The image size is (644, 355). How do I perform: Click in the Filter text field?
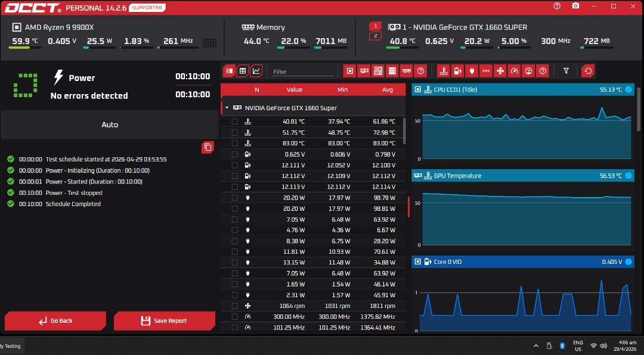[303, 71]
